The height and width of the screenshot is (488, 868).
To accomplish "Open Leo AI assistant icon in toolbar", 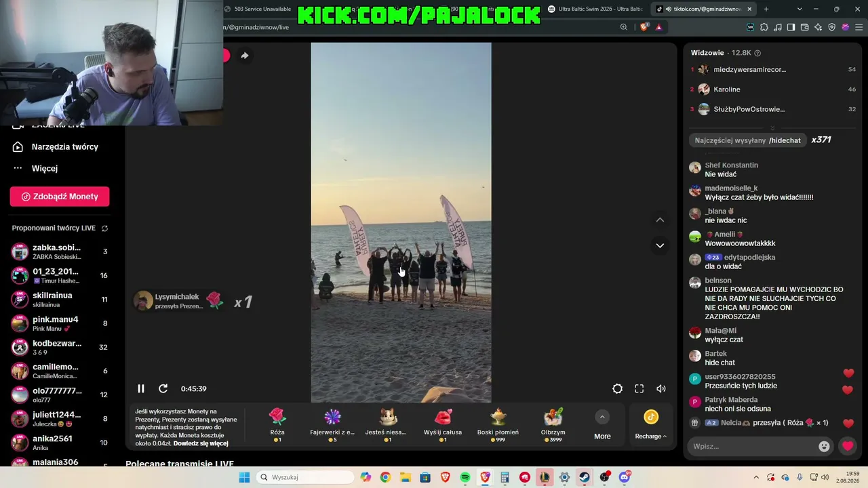I will [x=818, y=27].
